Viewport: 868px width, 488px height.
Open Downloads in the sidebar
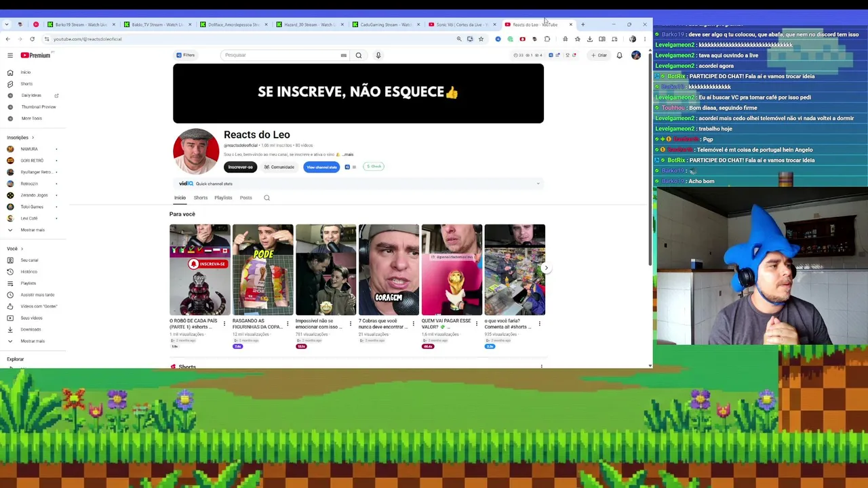31,329
